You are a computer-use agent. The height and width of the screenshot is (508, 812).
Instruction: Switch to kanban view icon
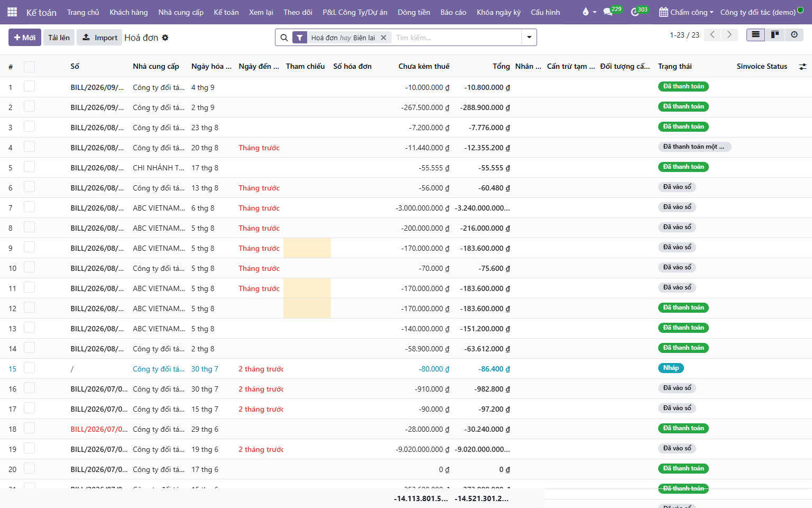(775, 34)
